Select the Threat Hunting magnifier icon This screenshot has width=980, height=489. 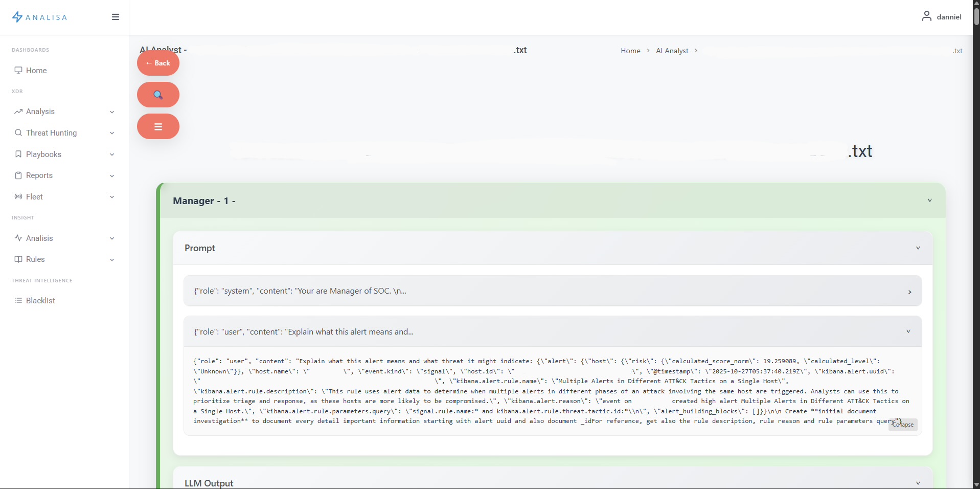tap(18, 133)
